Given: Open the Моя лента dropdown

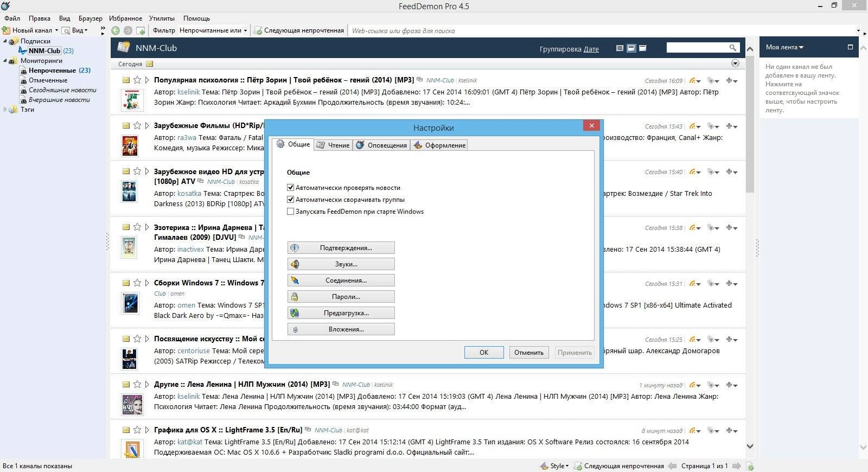Looking at the screenshot, I should pyautogui.click(x=784, y=47).
